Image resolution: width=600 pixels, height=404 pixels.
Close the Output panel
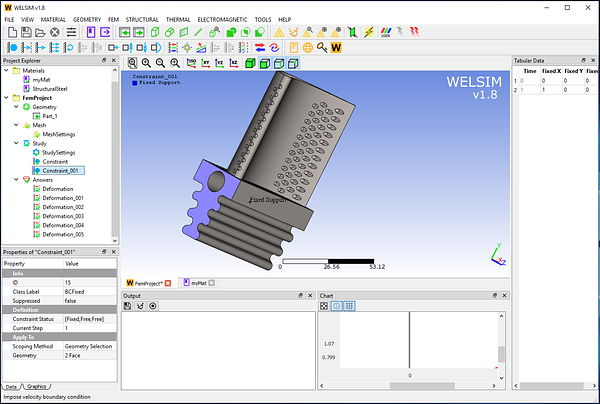(x=310, y=296)
